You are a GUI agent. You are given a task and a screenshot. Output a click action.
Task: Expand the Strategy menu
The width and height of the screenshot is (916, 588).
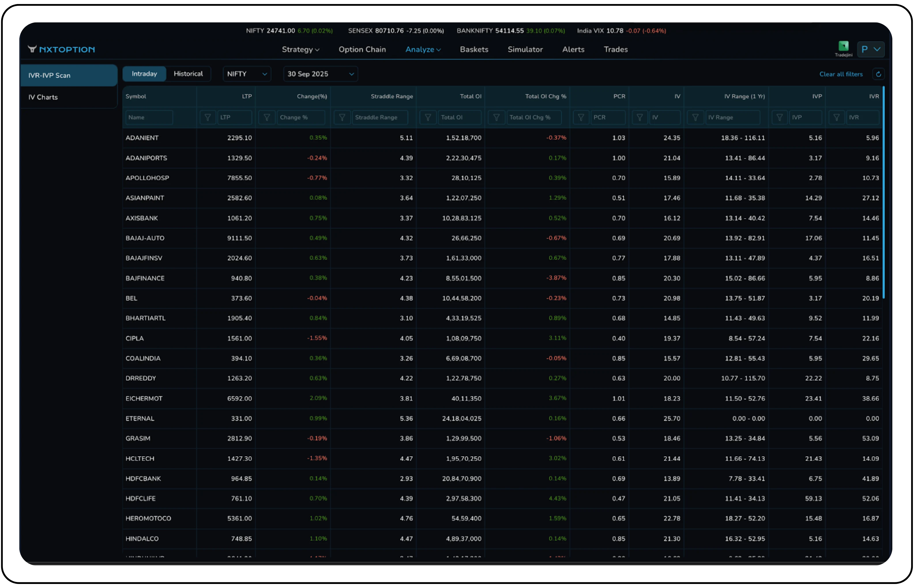[x=300, y=49]
